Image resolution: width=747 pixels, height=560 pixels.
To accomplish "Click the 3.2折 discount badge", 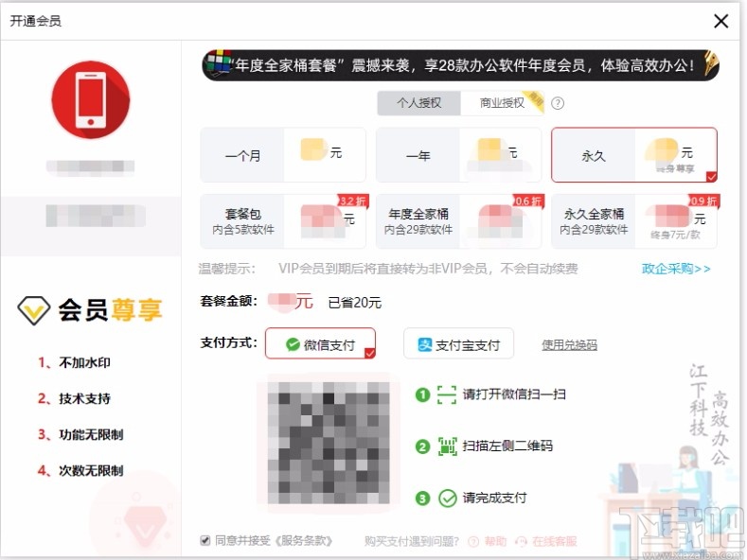I will [x=352, y=201].
